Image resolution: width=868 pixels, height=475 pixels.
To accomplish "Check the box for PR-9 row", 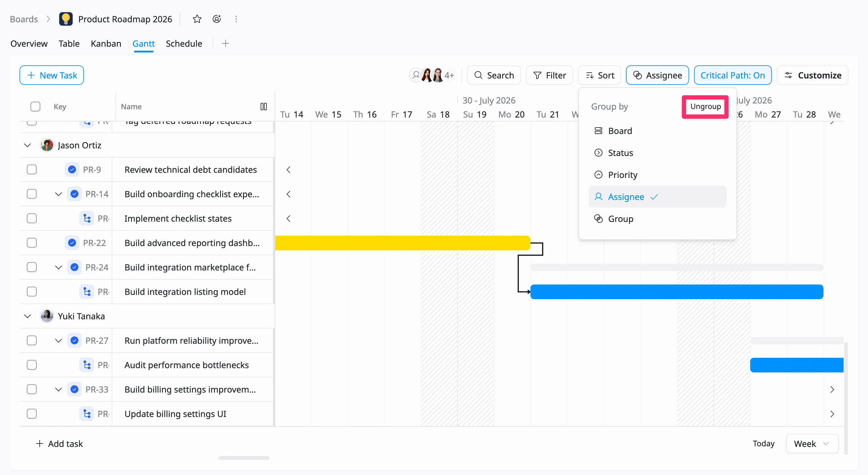I will (32, 169).
